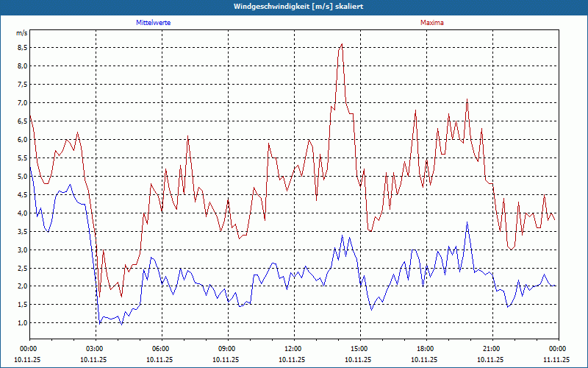Click the 1,0 y-axis value
Viewport: 588px width, 368px height.
23,323
